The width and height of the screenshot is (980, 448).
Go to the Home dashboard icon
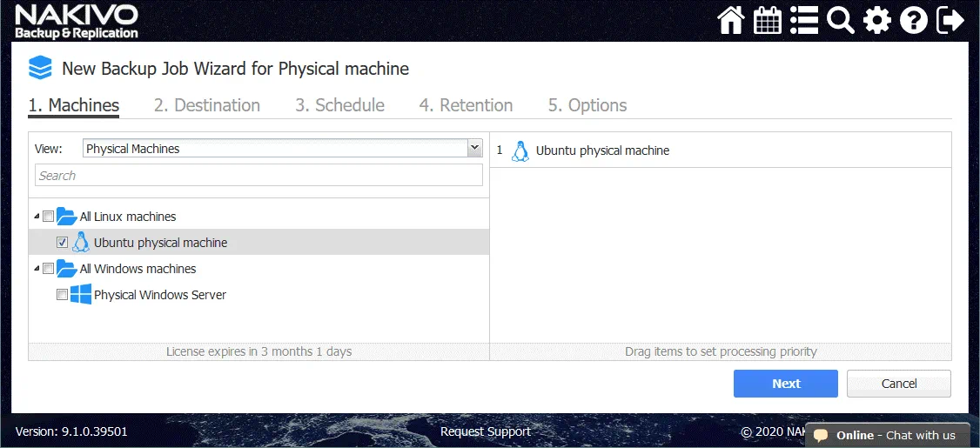click(x=731, y=20)
